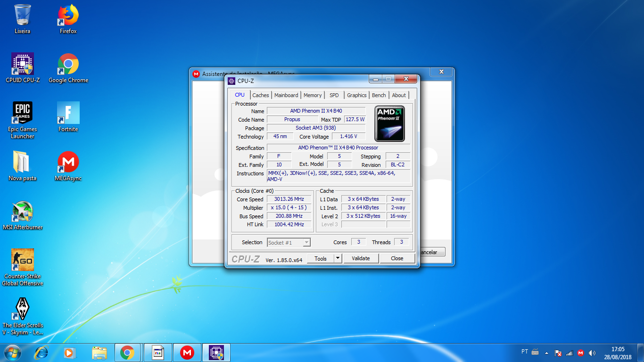The image size is (644, 362).
Task: Click the processor Name field value
Action: [x=316, y=111]
